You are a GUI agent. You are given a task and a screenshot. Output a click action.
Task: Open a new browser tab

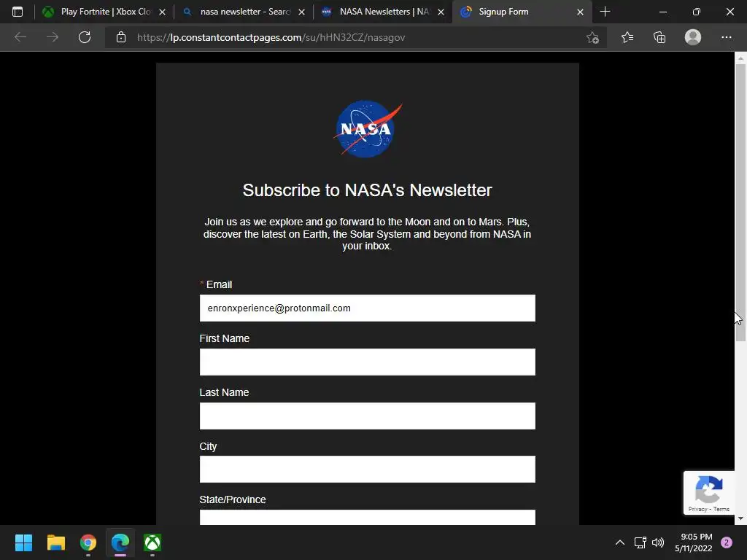tap(605, 12)
